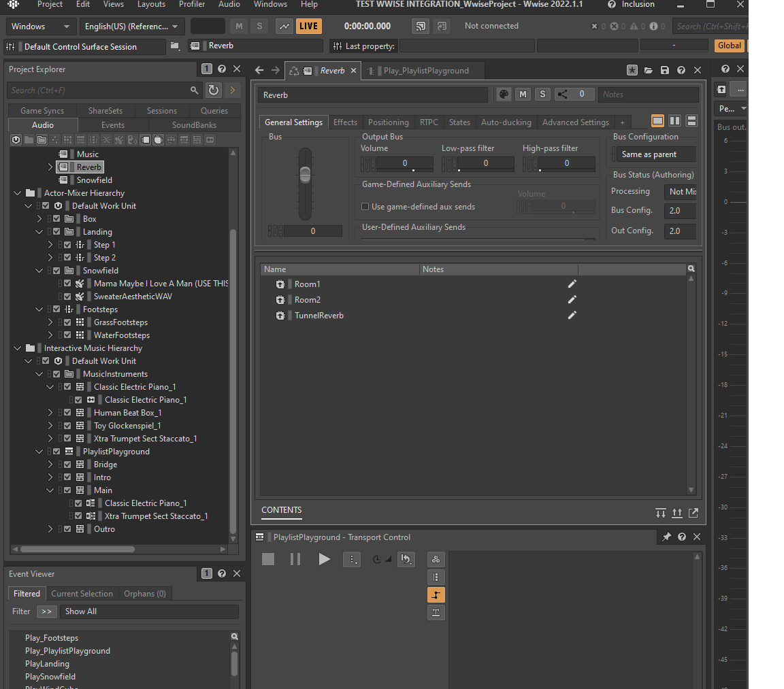Toggle inclusion checkbox for Step 1
Image resolution: width=784 pixels, height=689 pixels.
click(x=67, y=245)
